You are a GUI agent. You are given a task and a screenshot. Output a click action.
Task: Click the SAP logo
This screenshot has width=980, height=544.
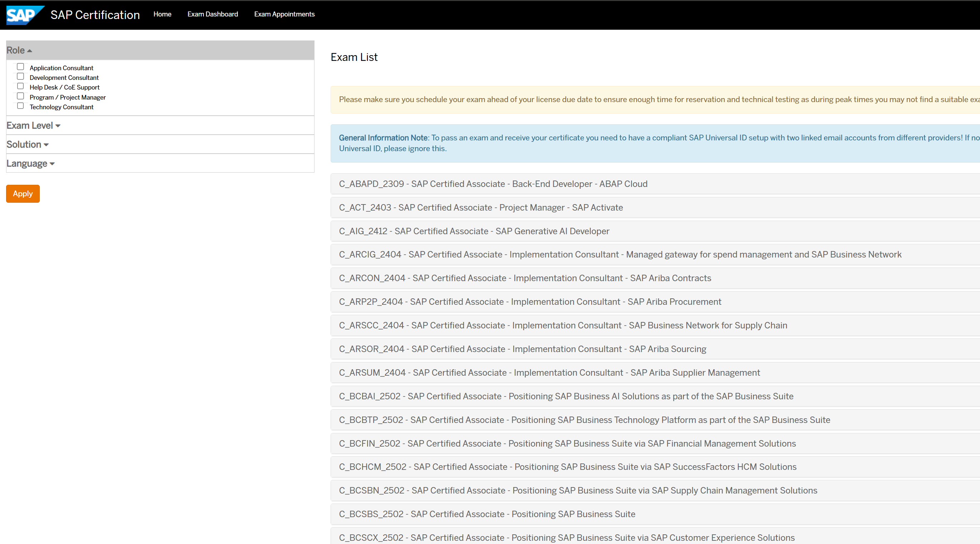[x=25, y=15]
